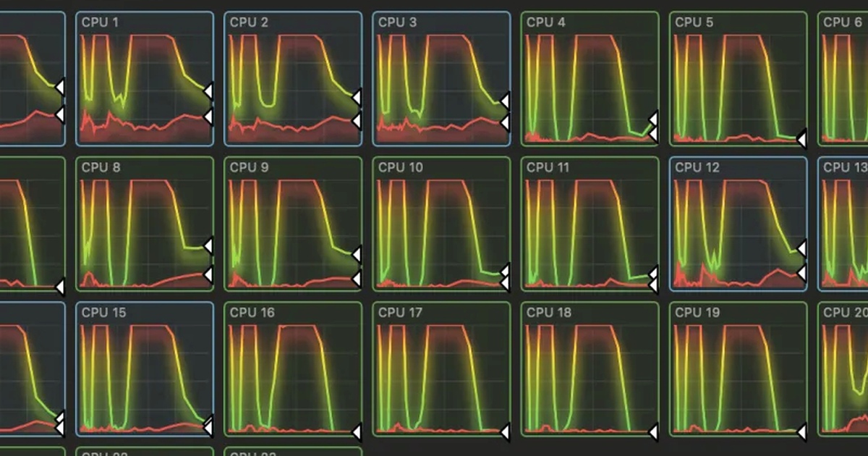Screen dimensions: 868x456
Task: Click the CPU 11 usage graph
Action: [590, 224]
